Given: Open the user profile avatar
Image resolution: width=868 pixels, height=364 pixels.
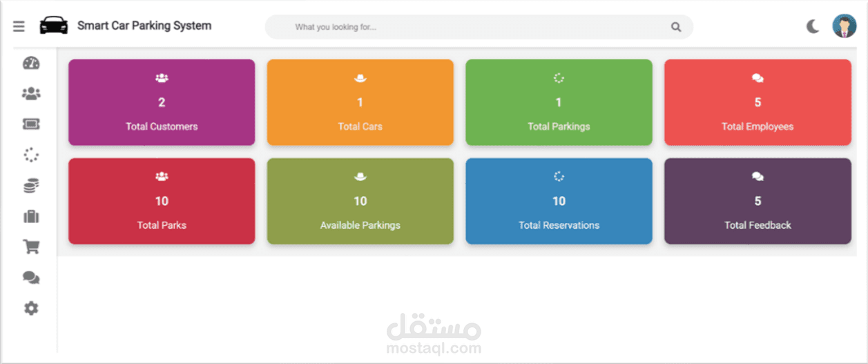Looking at the screenshot, I should pos(844,26).
